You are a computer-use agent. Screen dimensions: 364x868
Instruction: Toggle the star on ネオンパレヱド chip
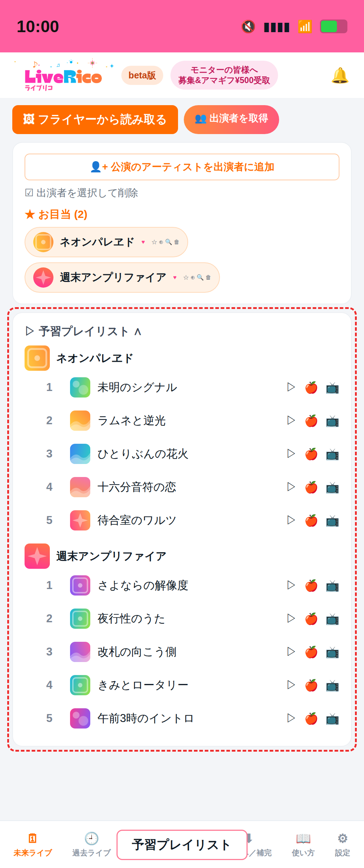154,242
